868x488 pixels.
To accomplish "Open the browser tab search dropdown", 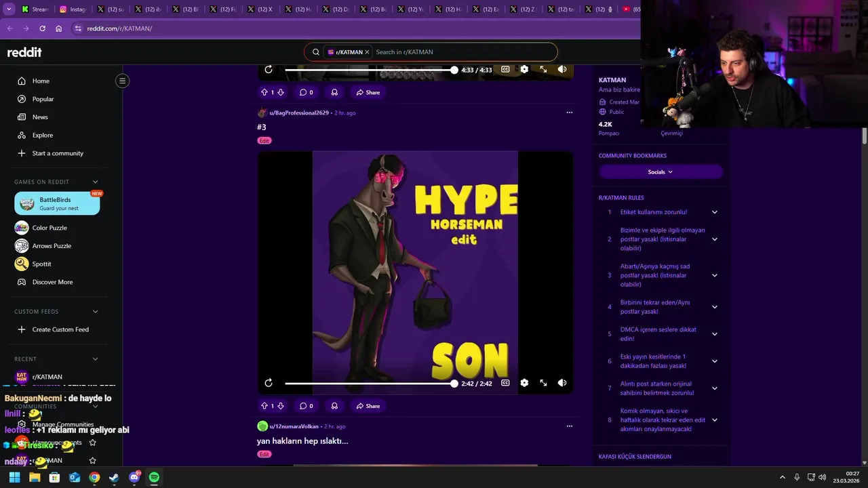I will pyautogui.click(x=9, y=9).
